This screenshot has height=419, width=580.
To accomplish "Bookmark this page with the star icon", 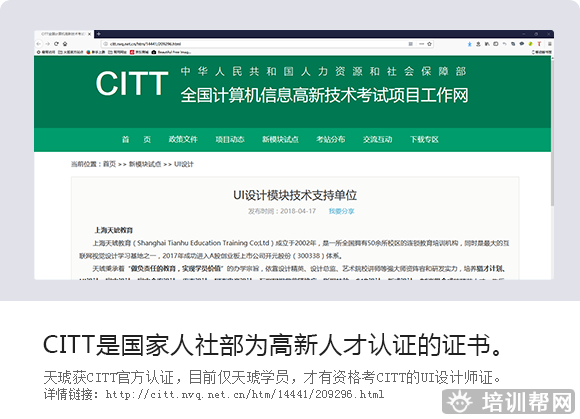I will pyautogui.click(x=429, y=44).
